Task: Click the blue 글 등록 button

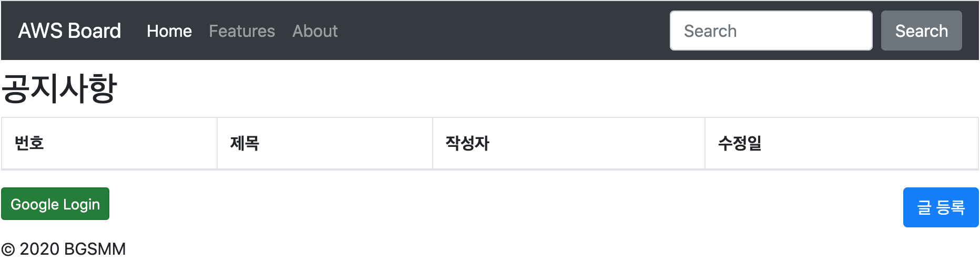Action: click(941, 207)
